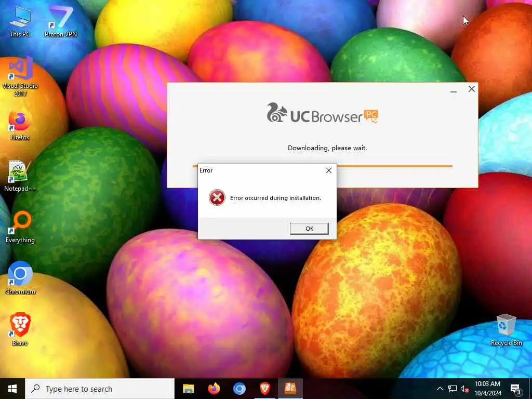Click "Error occurred during installation." message

click(275, 198)
